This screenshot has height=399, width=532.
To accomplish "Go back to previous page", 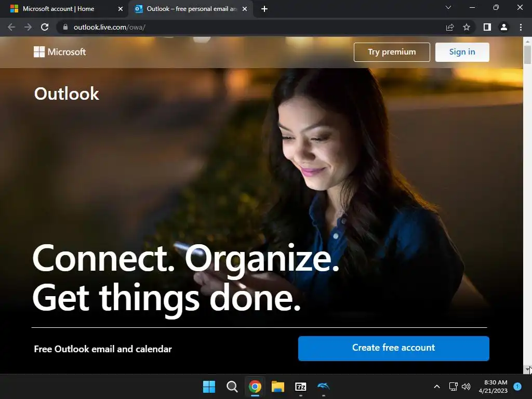I will coord(11,27).
